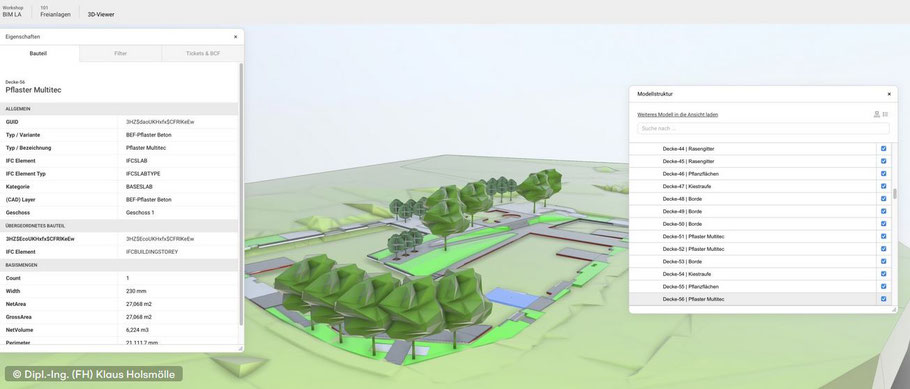Screen dimensions: 910x389
Task: Switch to the Filter tab
Action: 121,53
